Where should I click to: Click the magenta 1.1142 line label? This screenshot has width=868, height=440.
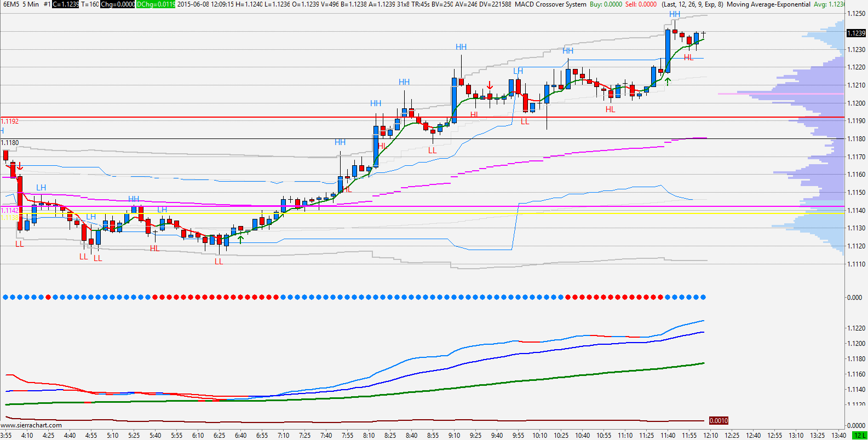[10, 211]
